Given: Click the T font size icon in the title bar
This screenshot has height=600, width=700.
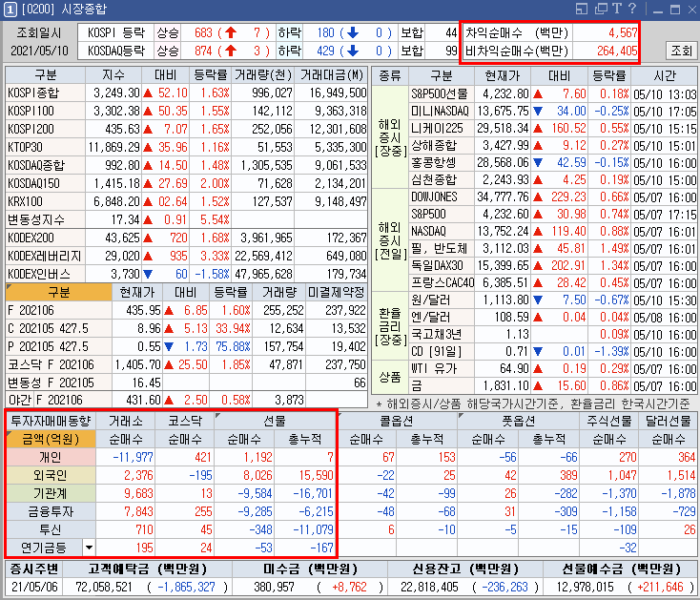Looking at the screenshot, I should point(617,9).
